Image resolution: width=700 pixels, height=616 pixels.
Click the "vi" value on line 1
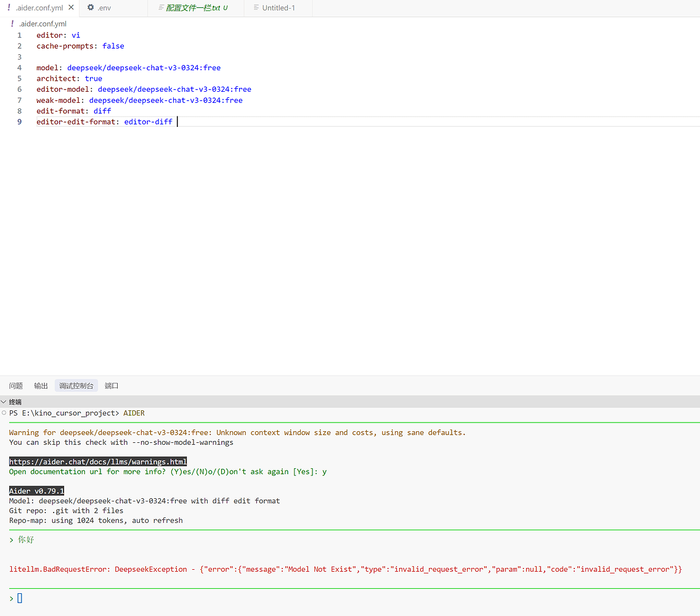[x=76, y=35]
